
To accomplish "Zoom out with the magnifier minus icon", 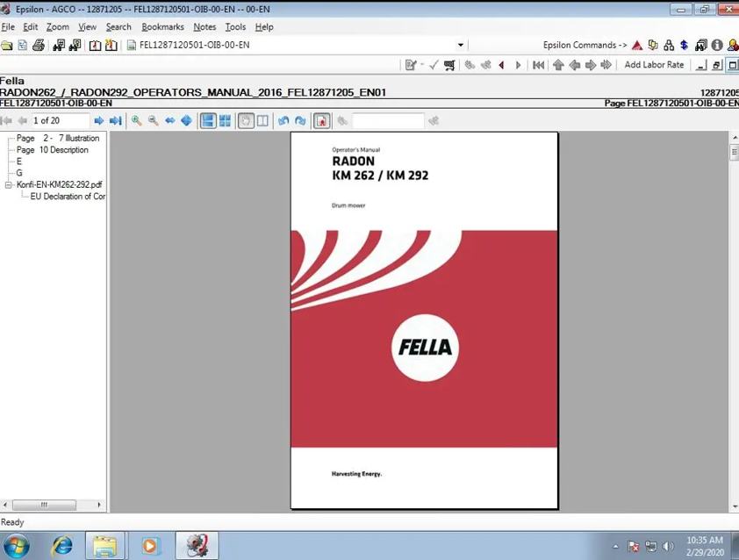I will point(154,120).
